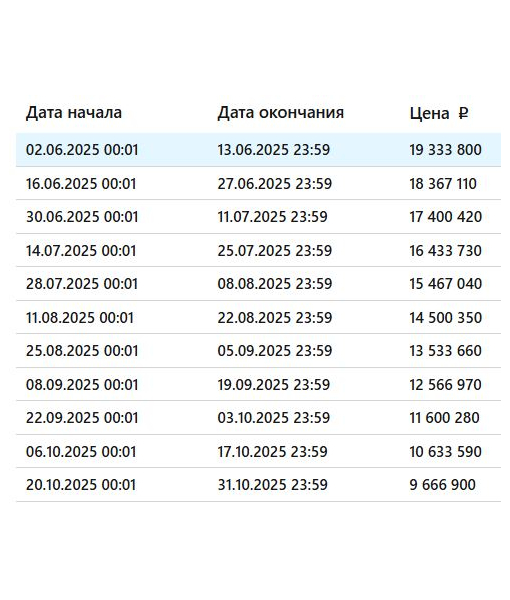510x600 pixels.
Task: Click the 'Цена' column header
Action: pyautogui.click(x=429, y=114)
